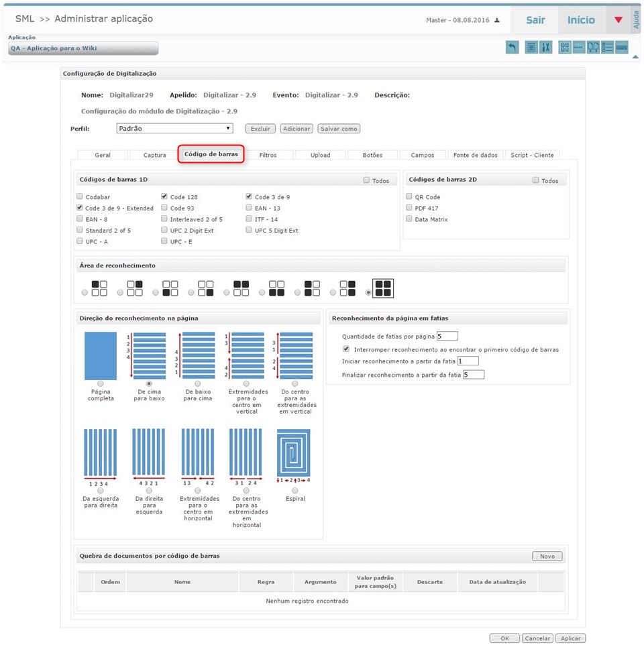644x649 pixels.
Task: Click the wrench tools icon
Action: point(545,48)
